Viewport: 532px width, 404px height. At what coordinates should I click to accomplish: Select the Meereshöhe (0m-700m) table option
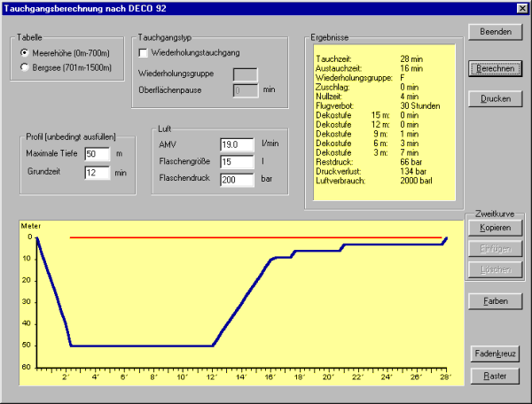25,53
